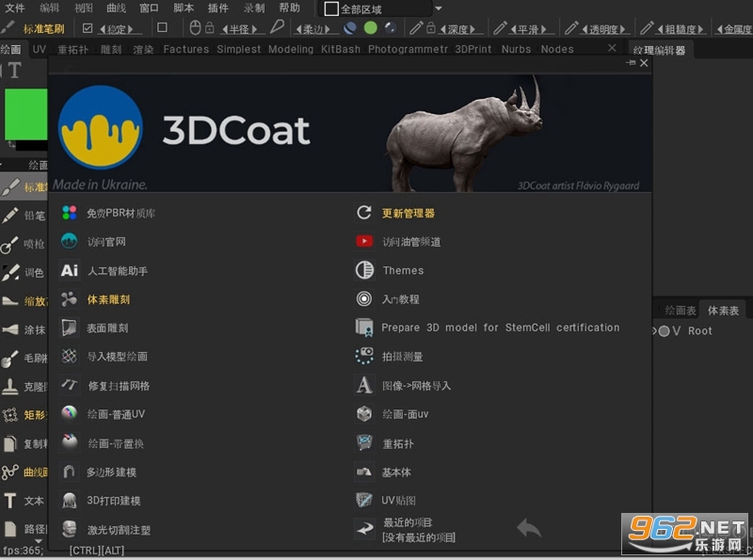Toggle the depth lock icon
Image resolution: width=753 pixels, height=560 pixels.
point(431,28)
